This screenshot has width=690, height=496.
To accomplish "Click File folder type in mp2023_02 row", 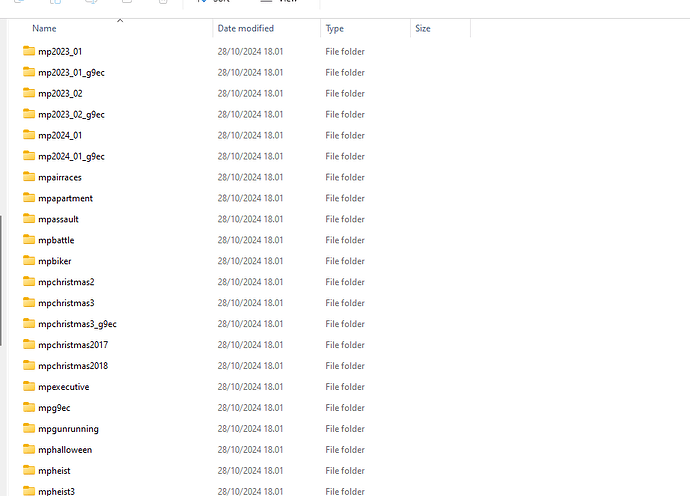I will (x=345, y=94).
